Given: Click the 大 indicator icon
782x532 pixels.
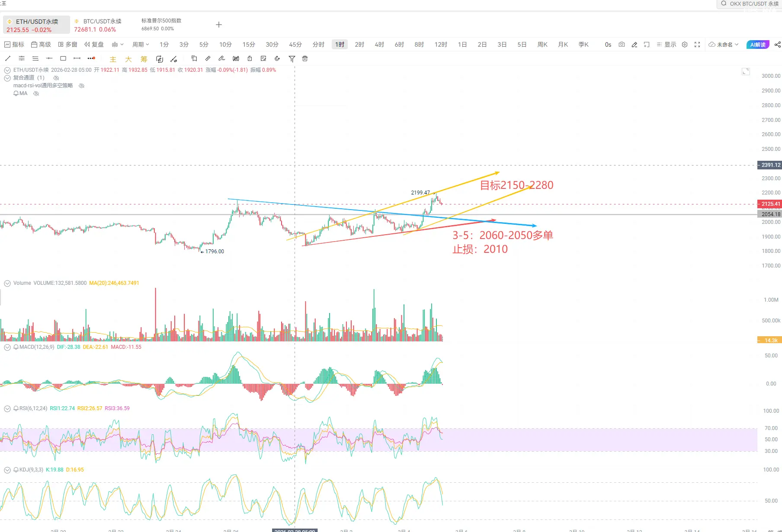Looking at the screenshot, I should point(128,59).
